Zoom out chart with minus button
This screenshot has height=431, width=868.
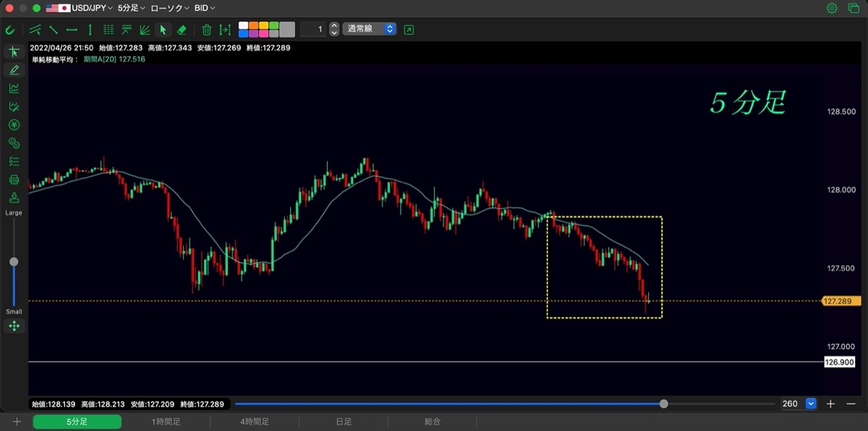(851, 404)
